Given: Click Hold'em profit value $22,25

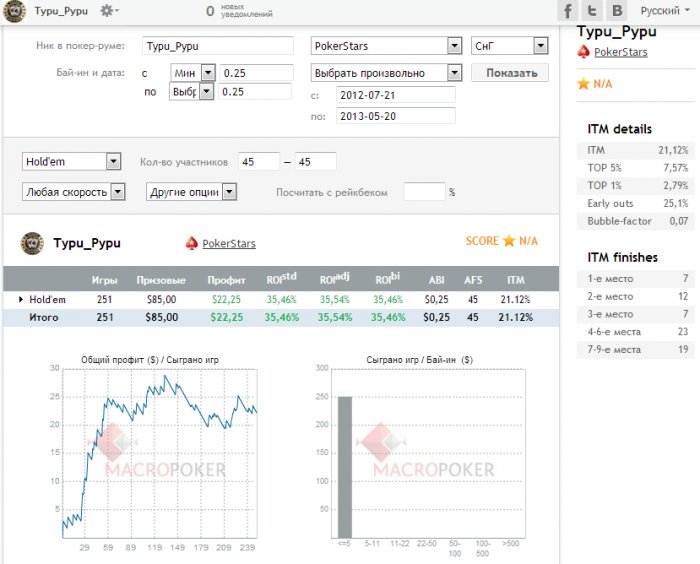Looking at the screenshot, I should (x=226, y=299).
